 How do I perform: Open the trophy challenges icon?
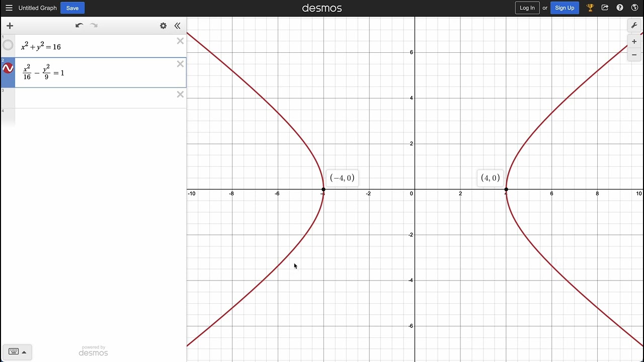click(590, 8)
